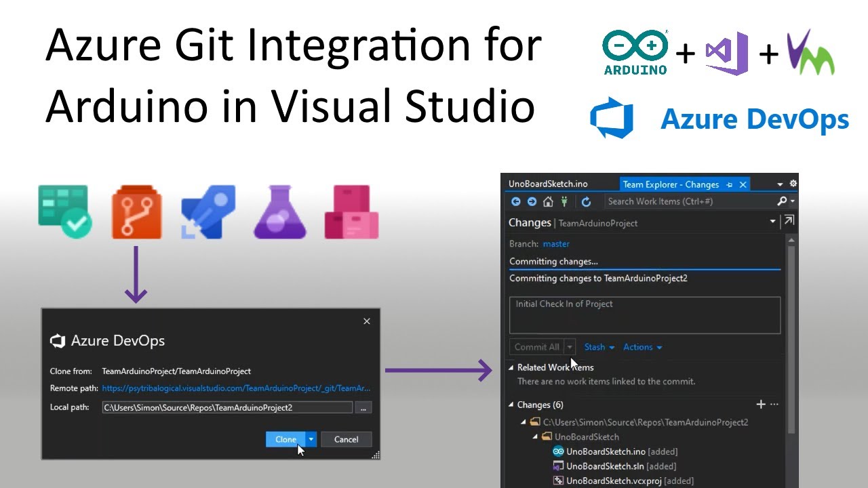Screen dimensions: 868x488
Task: Click the plus icon in Changes section
Action: tap(761, 404)
